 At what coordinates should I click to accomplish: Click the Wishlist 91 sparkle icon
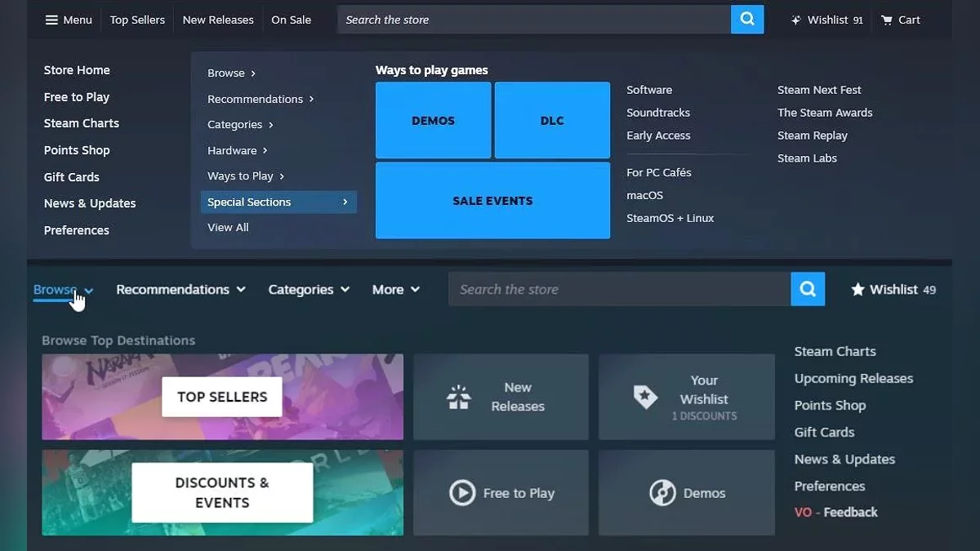pos(796,20)
